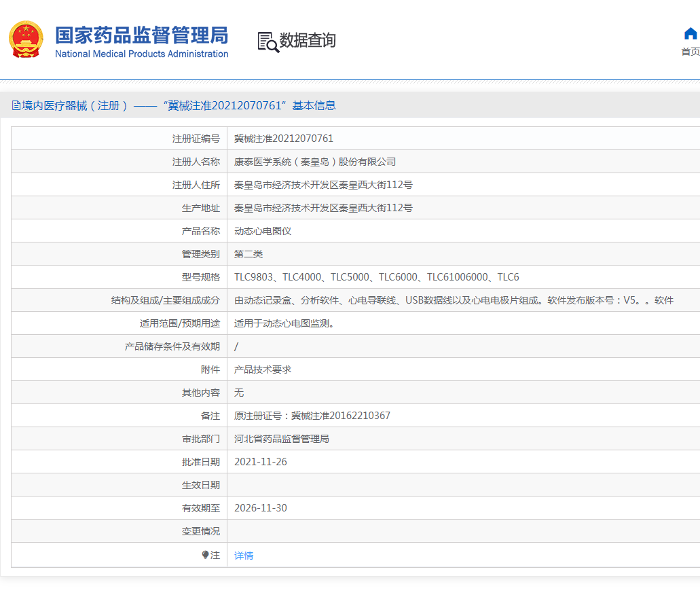Image resolution: width=700 pixels, height=595 pixels.
Task: Go to 首页 home icon
Action: [x=690, y=33]
